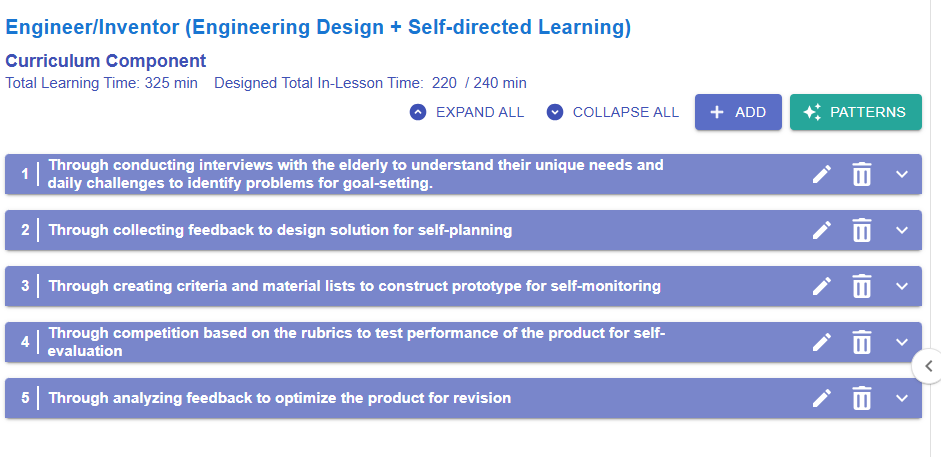Click COLLAPSE ALL
This screenshot has height=457, width=941.
click(613, 112)
